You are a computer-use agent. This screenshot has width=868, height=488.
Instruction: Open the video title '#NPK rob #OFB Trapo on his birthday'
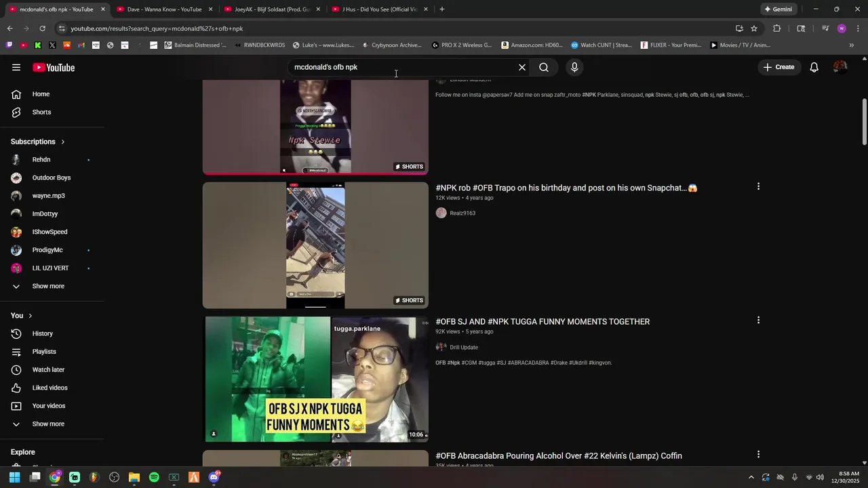tap(566, 188)
